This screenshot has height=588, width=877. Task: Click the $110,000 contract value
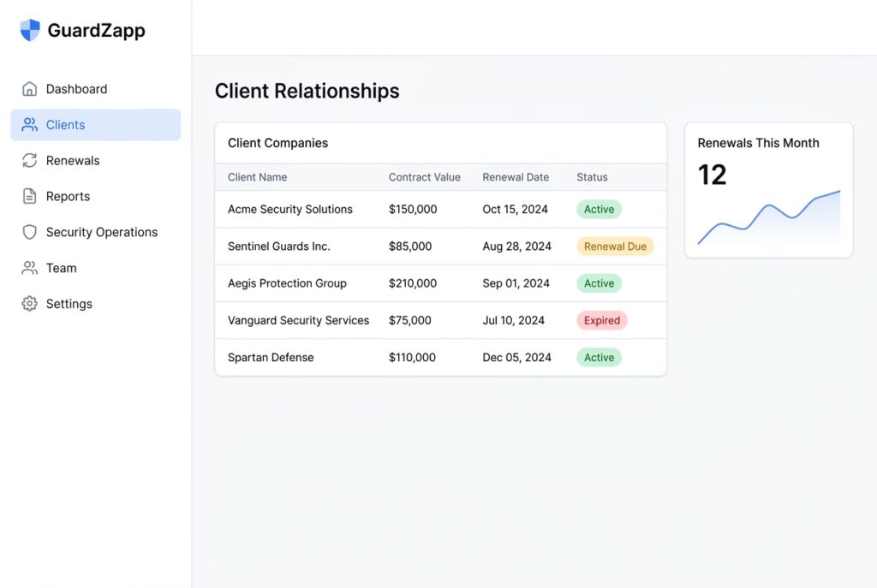coord(412,357)
